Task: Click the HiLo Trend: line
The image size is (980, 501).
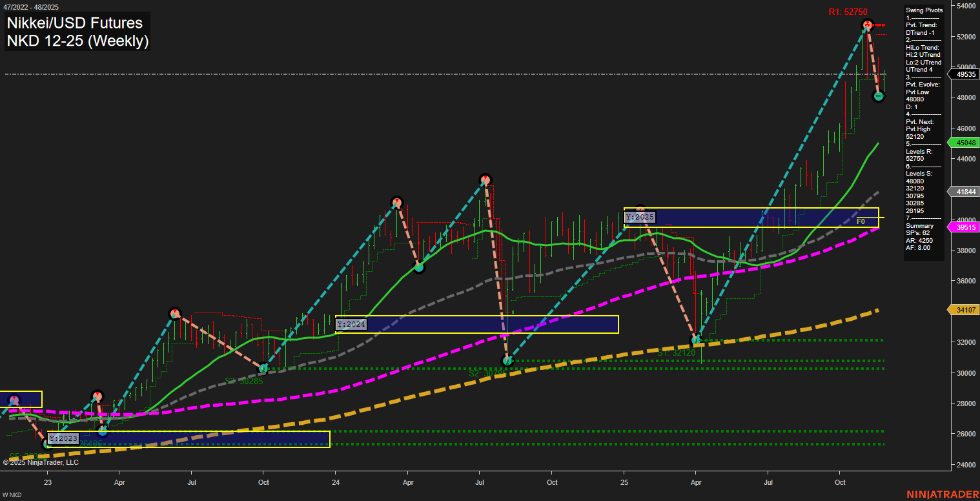Action: pos(923,48)
